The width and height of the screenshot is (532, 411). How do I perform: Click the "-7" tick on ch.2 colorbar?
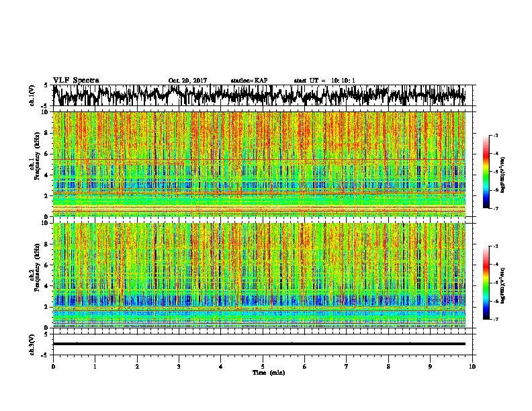pyautogui.click(x=495, y=320)
